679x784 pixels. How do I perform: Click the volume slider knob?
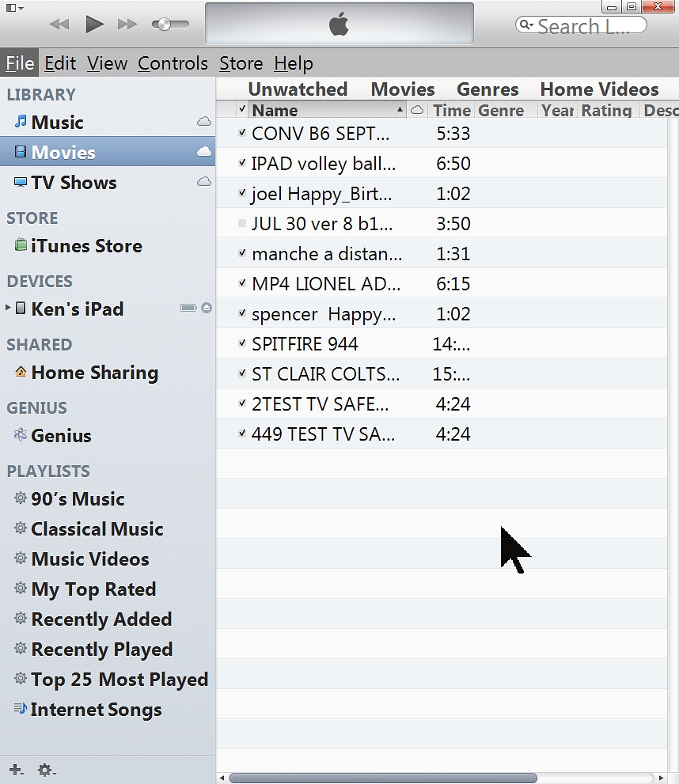[x=163, y=24]
